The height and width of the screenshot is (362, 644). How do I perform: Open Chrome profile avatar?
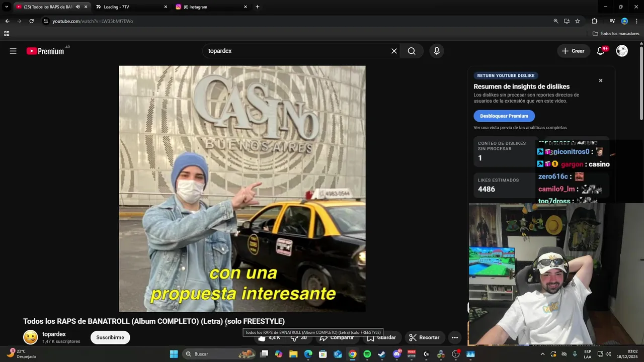624,21
